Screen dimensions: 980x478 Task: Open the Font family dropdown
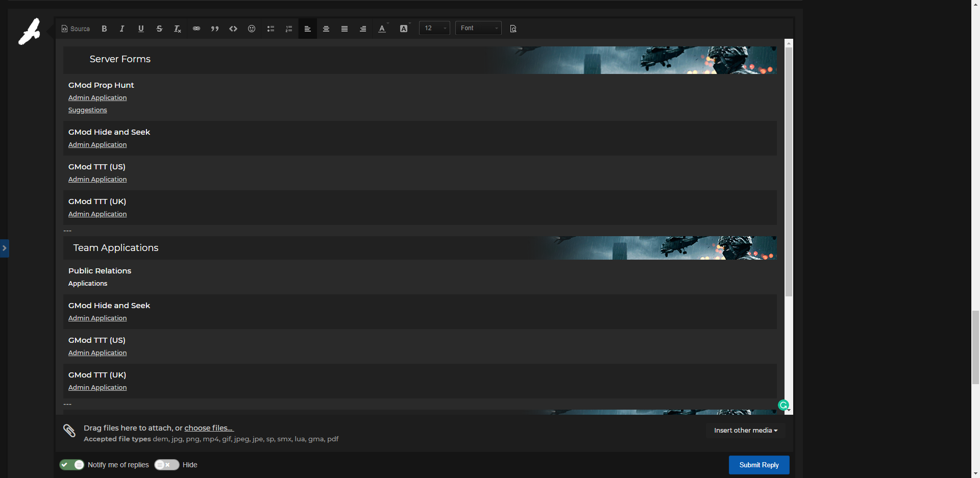[478, 28]
